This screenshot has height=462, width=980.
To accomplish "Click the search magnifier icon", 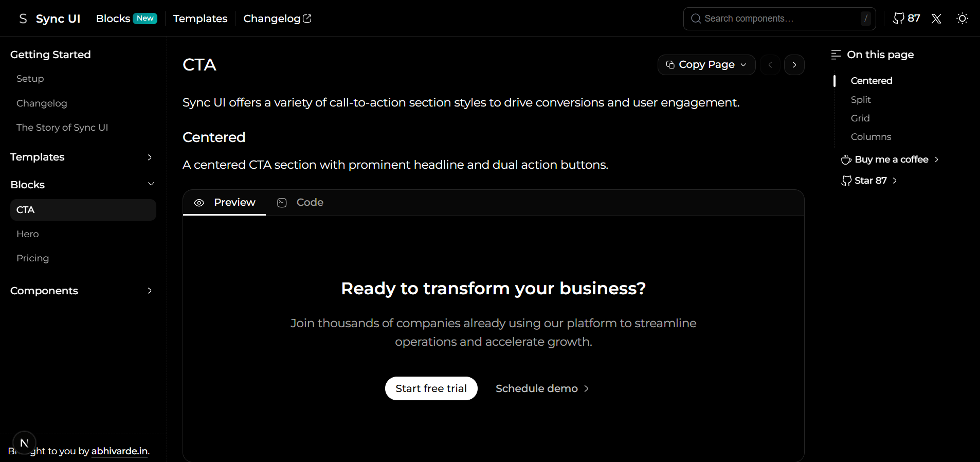I will (696, 19).
